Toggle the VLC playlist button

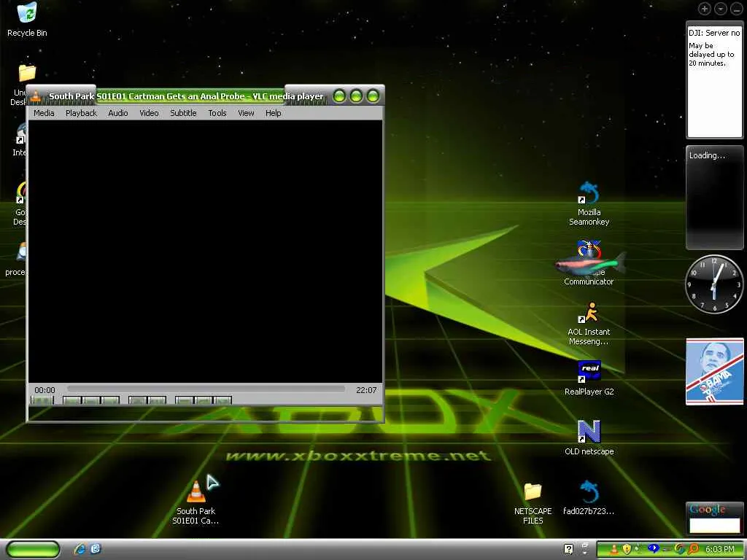point(185,400)
